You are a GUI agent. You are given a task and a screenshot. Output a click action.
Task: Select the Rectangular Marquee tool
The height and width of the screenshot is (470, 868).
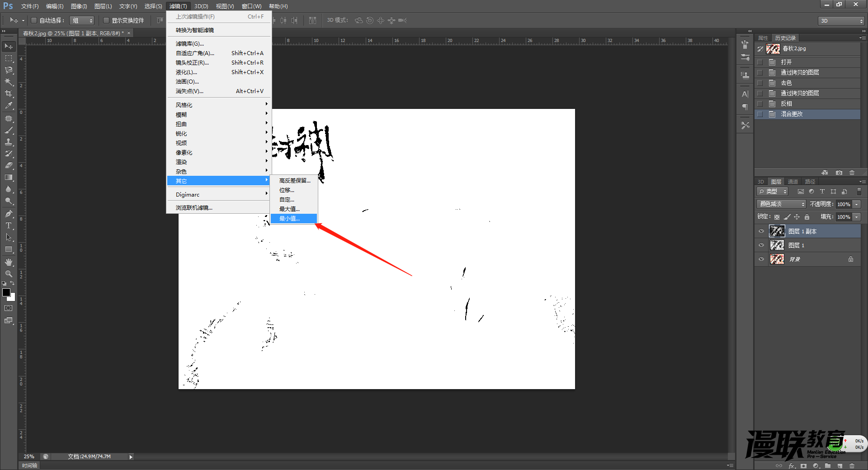[x=9, y=58]
